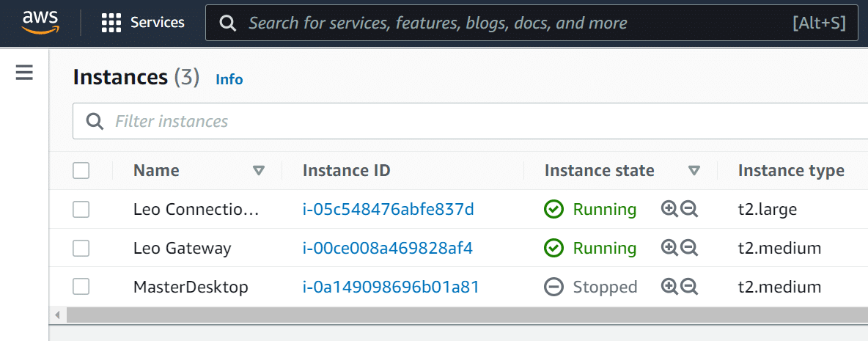Open instance ID i-05c548476abfe837d link

point(388,209)
